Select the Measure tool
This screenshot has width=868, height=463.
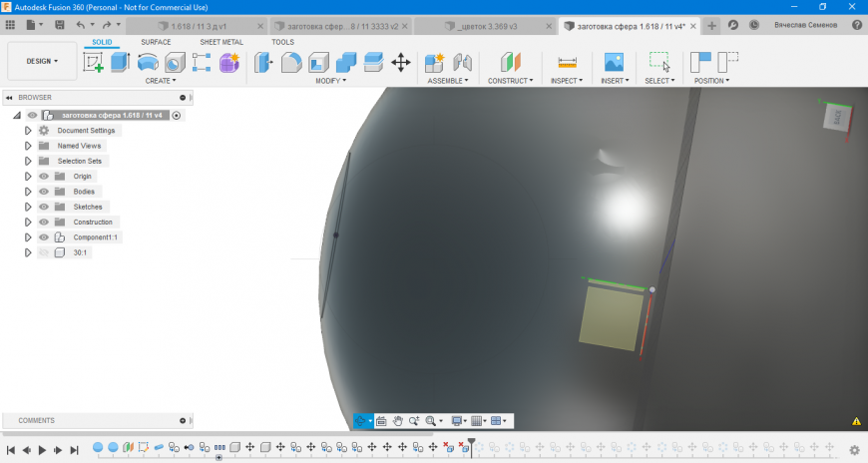[567, 62]
